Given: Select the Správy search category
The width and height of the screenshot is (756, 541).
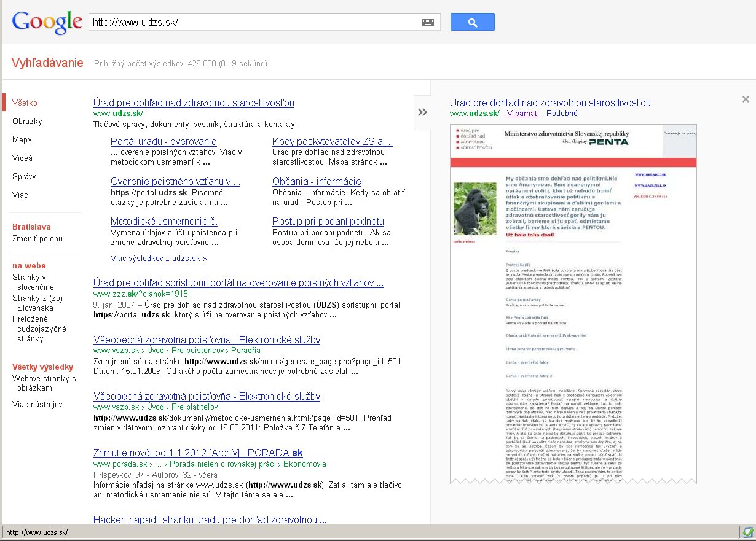Looking at the screenshot, I should pos(24,176).
